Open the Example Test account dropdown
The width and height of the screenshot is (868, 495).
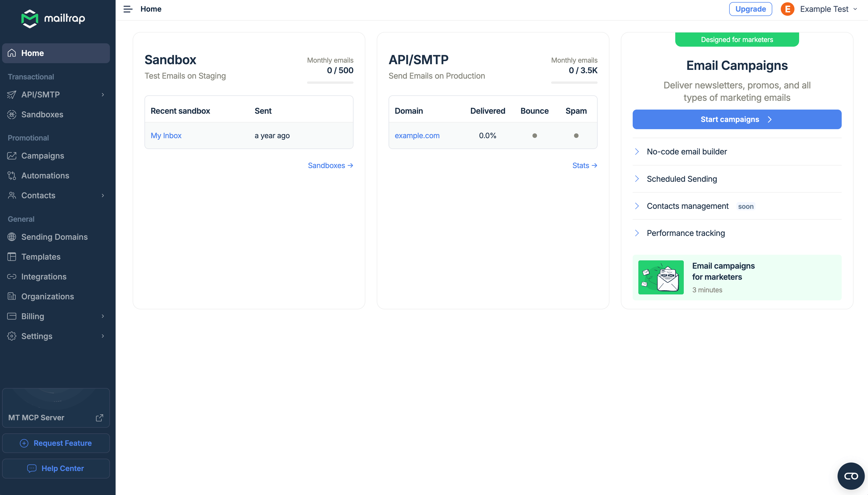(819, 9)
